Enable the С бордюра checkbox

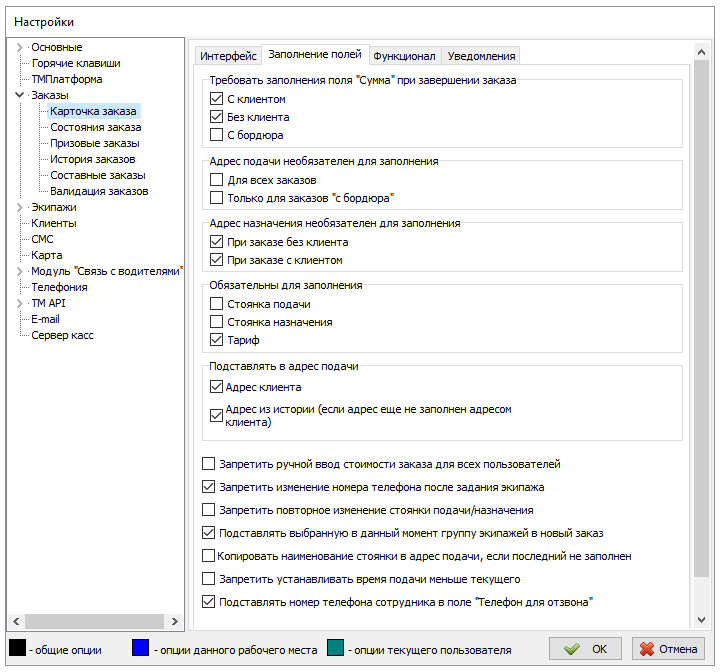coord(217,135)
